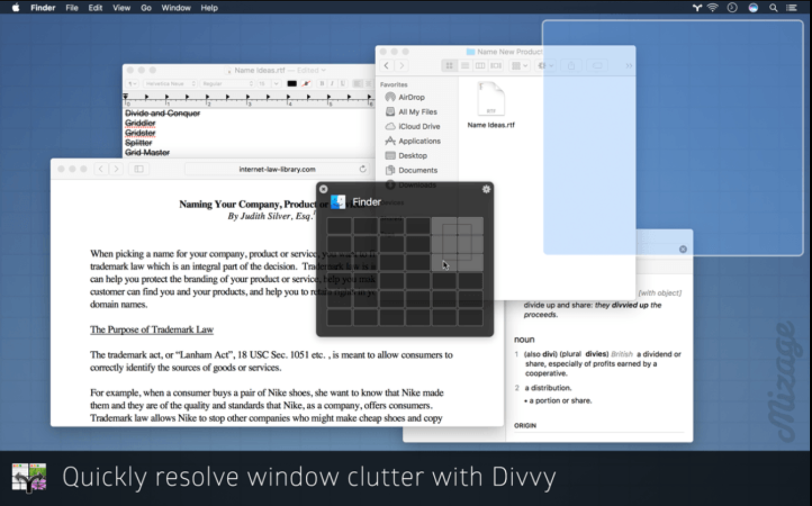Screen dimensions: 812x506
Task: Open the Finder arrange-by dropdown
Action: click(519, 66)
